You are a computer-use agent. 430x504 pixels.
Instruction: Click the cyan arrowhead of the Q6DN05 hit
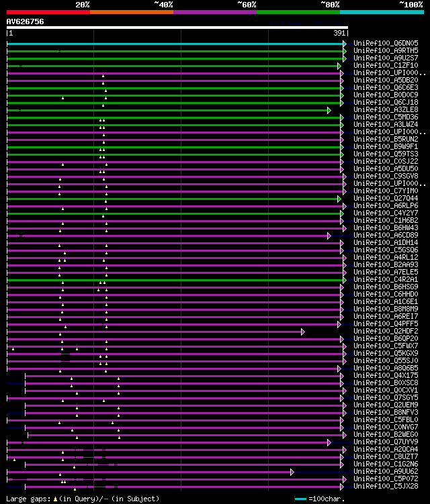345,44
